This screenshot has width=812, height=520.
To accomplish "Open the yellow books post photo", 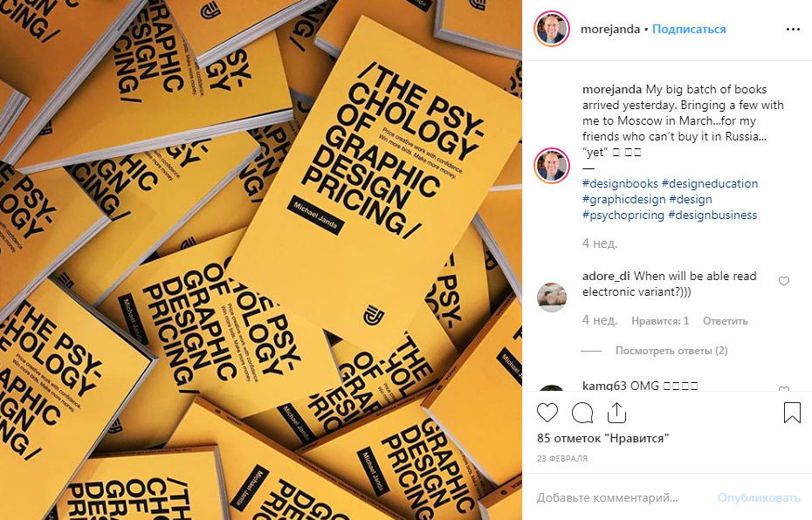I will click(x=261, y=260).
